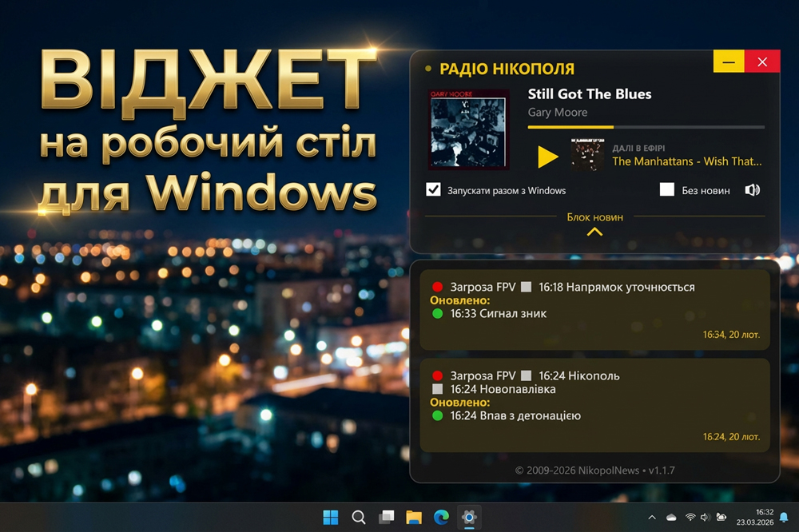Open Microsoft Edge from the taskbar
799x532 pixels.
(x=441, y=518)
